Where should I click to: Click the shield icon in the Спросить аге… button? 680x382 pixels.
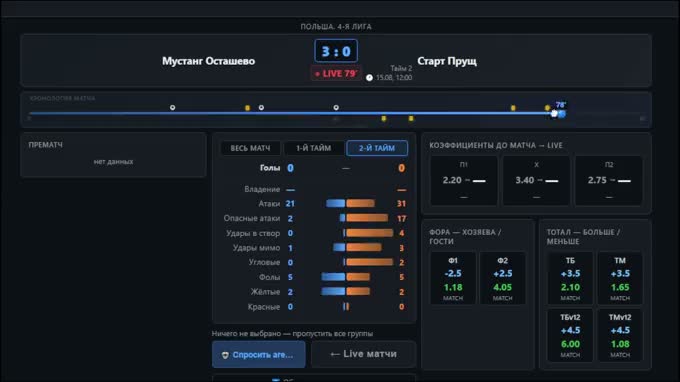(x=225, y=355)
